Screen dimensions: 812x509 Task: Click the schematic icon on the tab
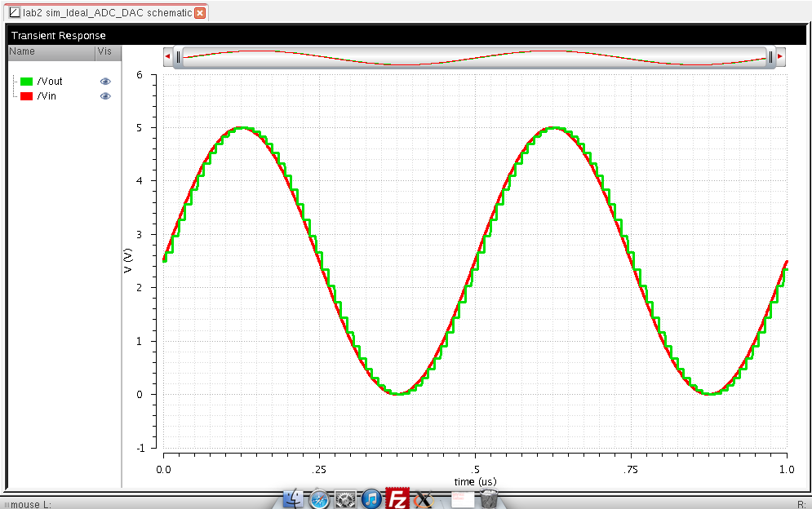point(14,13)
